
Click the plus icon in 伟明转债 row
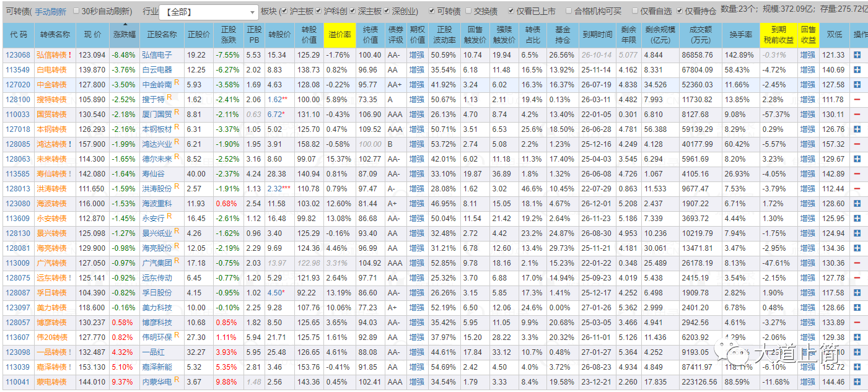click(x=857, y=338)
